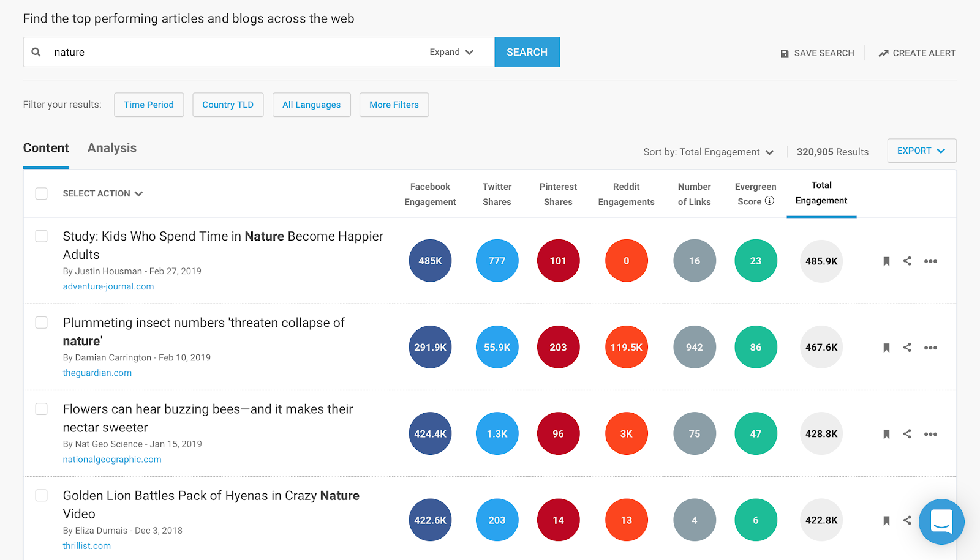The width and height of the screenshot is (980, 560).
Task: Open the chat support bubble
Action: 941,521
